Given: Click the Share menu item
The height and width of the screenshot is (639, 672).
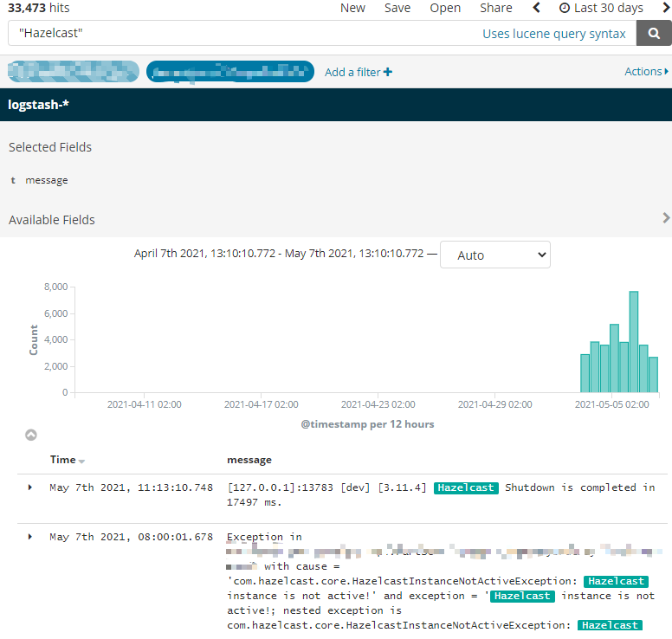Looking at the screenshot, I should click(496, 8).
